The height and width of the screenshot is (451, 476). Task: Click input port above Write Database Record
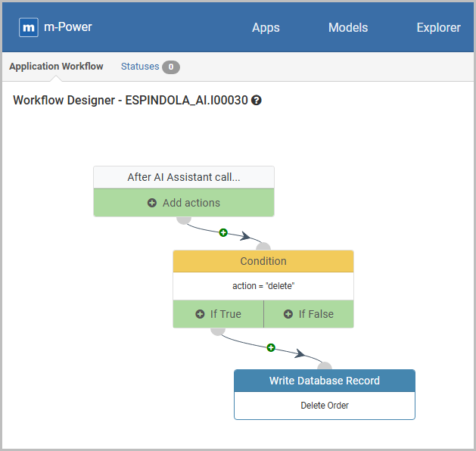[x=324, y=367]
